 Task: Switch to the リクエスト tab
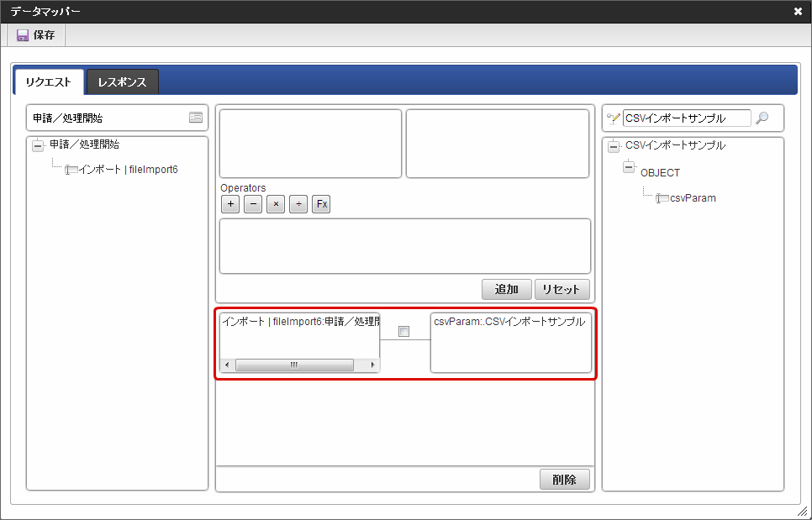[x=49, y=82]
